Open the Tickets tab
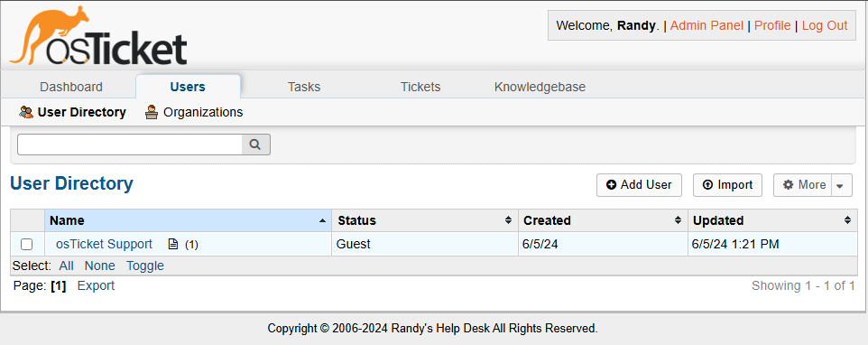 [420, 87]
